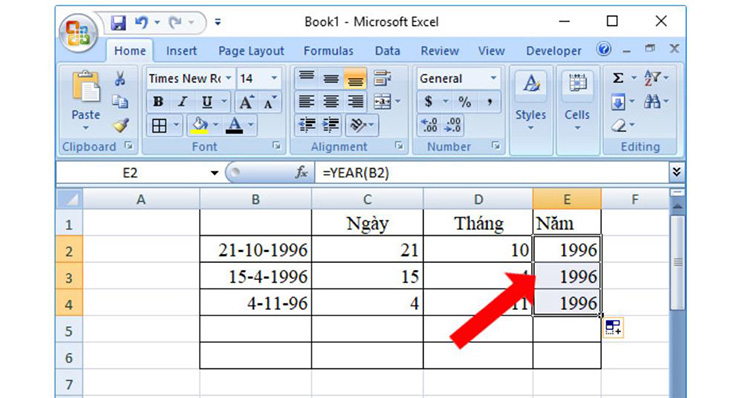The width and height of the screenshot is (750, 398).
Task: Select cell containing 21-10-1996
Action: [x=255, y=249]
